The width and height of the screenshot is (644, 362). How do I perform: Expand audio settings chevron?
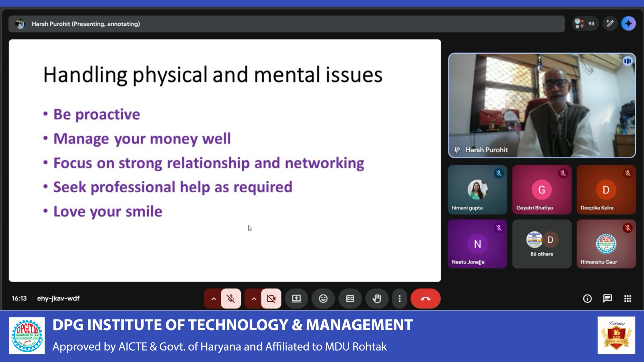(214, 298)
